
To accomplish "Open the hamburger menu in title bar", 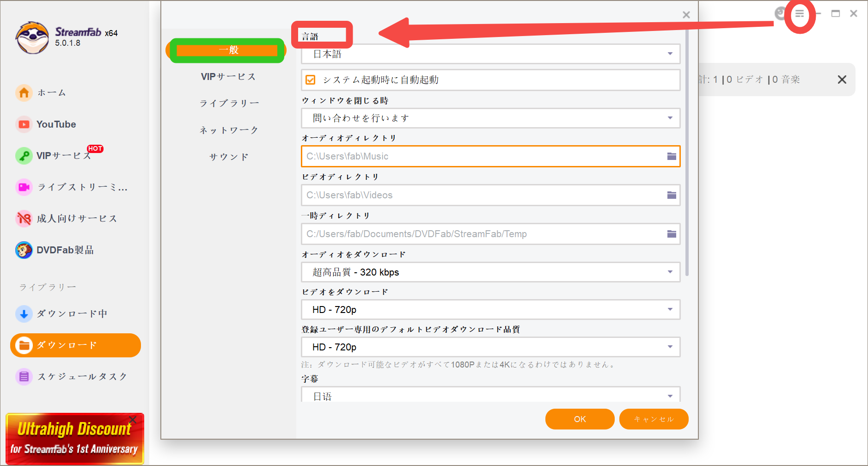I will (x=800, y=14).
